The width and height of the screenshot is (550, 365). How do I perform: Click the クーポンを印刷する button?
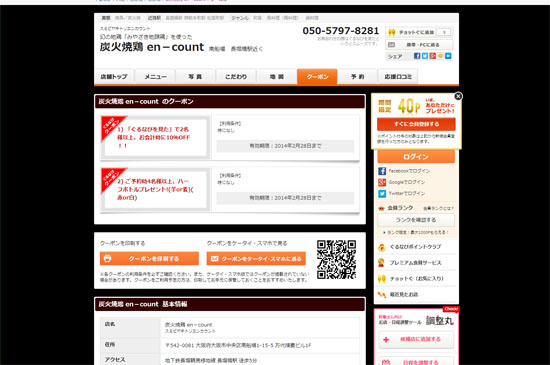pyautogui.click(x=149, y=259)
